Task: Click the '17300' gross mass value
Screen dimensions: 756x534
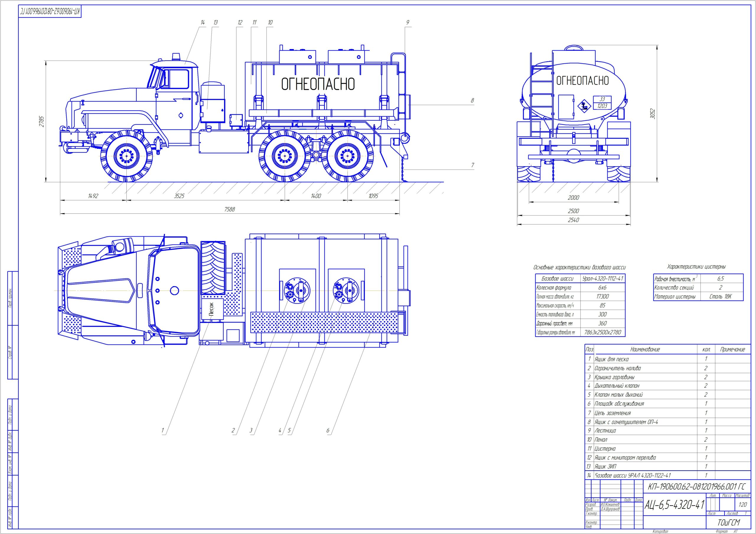Action: point(602,297)
